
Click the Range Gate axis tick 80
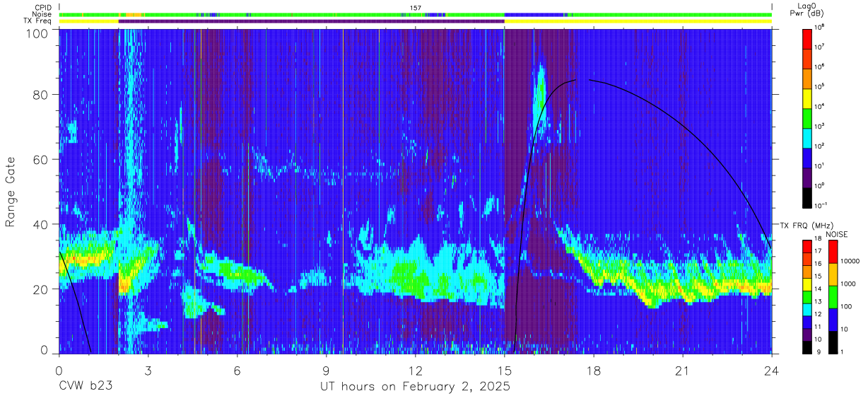pos(41,95)
